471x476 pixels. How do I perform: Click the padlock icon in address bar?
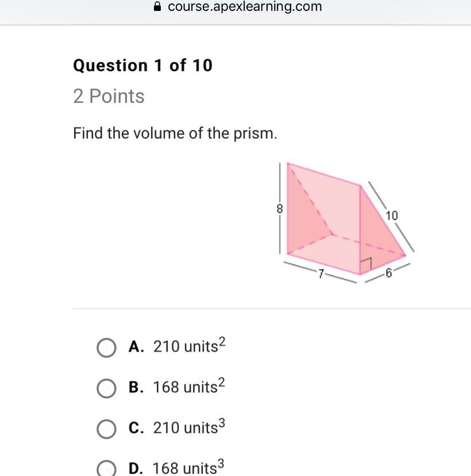pyautogui.click(x=157, y=6)
